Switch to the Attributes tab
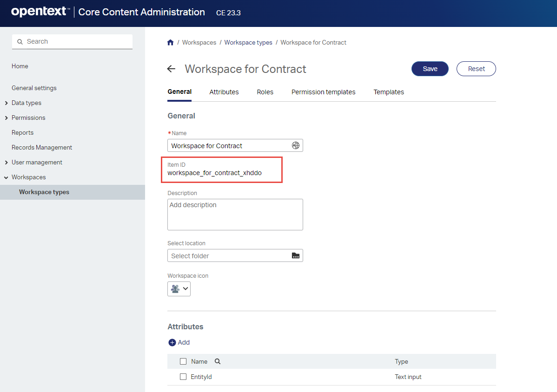The width and height of the screenshot is (557, 392). (x=224, y=92)
